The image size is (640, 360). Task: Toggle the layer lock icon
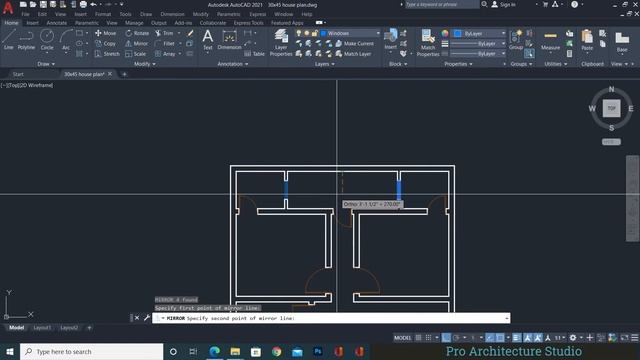point(314,33)
